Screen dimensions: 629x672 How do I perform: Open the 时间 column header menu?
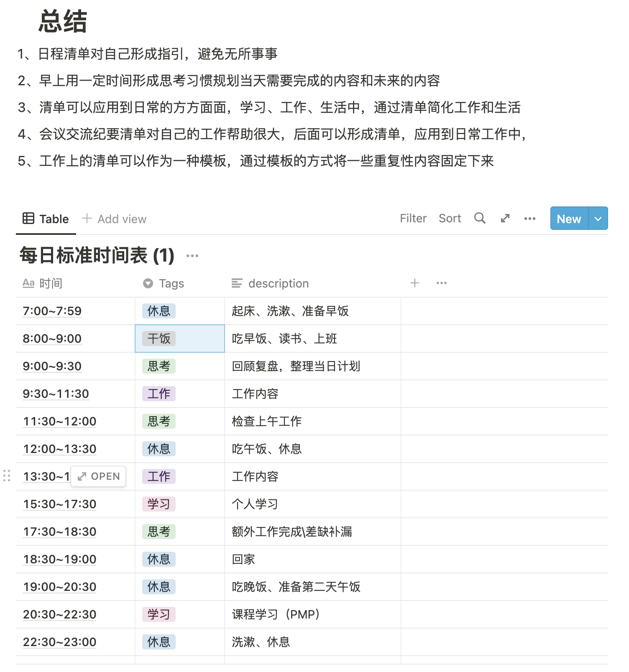pyautogui.click(x=75, y=283)
